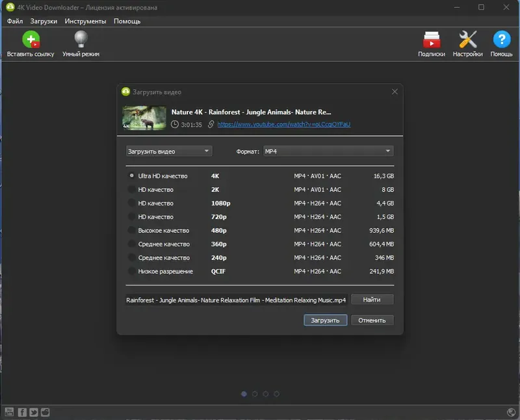Click the 604,4 MB file size
Image resolution: width=520 pixels, height=420 pixels.
point(382,244)
